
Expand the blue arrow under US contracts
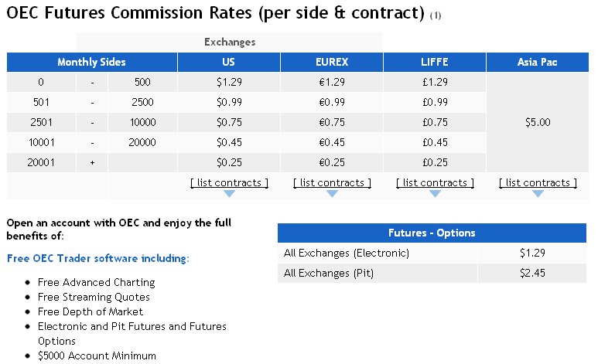(229, 193)
